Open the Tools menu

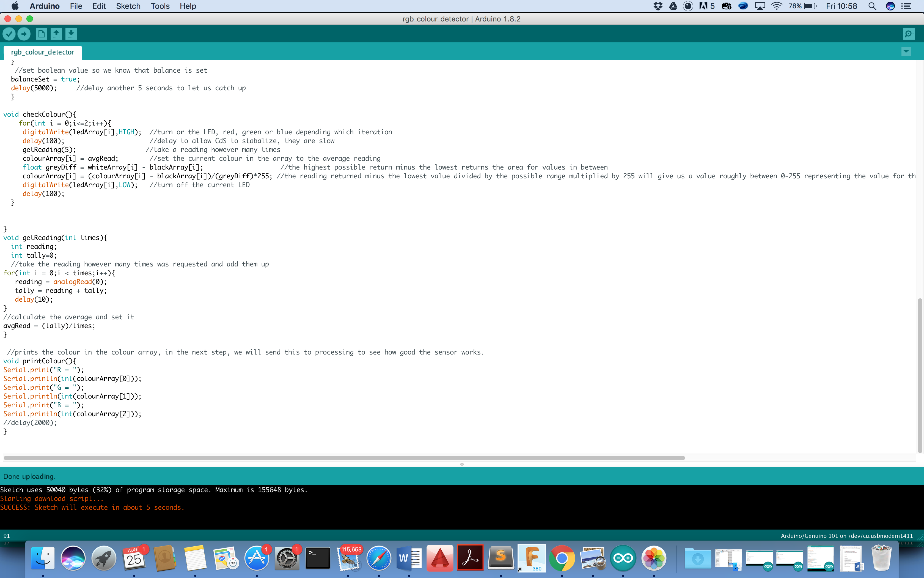pyautogui.click(x=160, y=6)
